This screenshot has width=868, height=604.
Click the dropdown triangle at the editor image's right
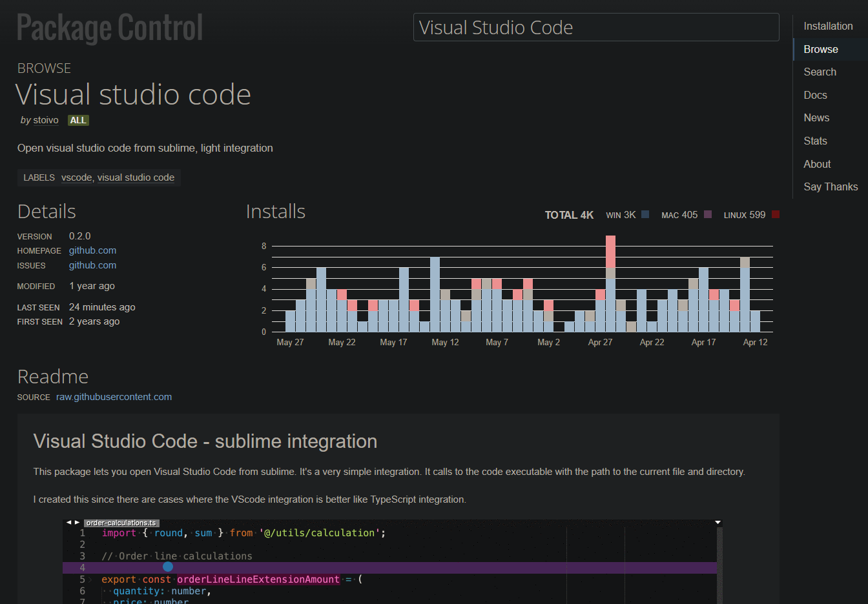718,522
